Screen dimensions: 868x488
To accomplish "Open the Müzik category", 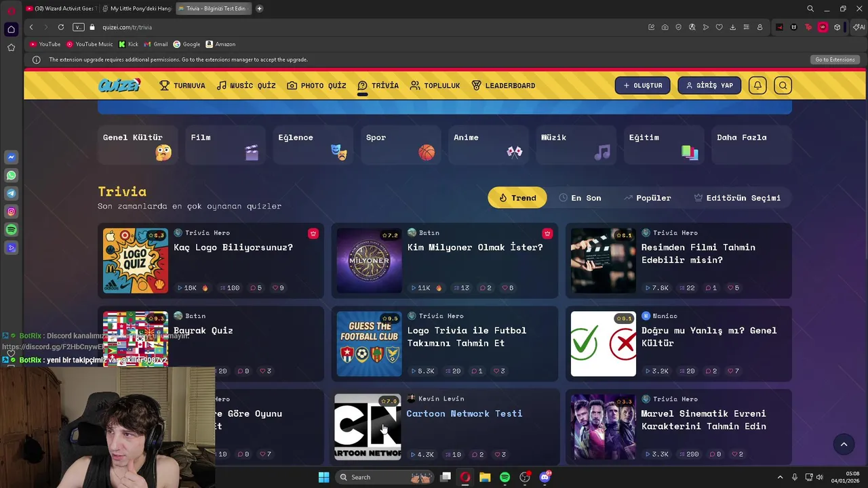I will coord(576,145).
